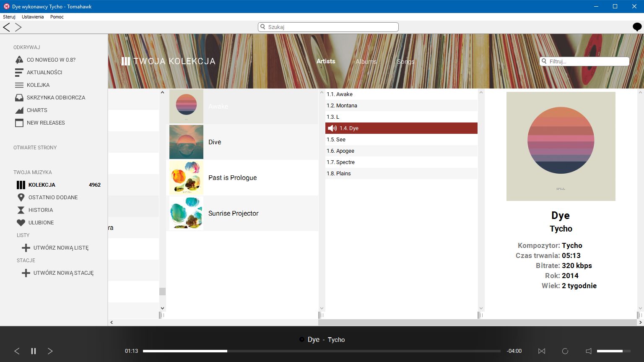
Task: Select track 1.6. Apogee
Action: [x=401, y=151]
